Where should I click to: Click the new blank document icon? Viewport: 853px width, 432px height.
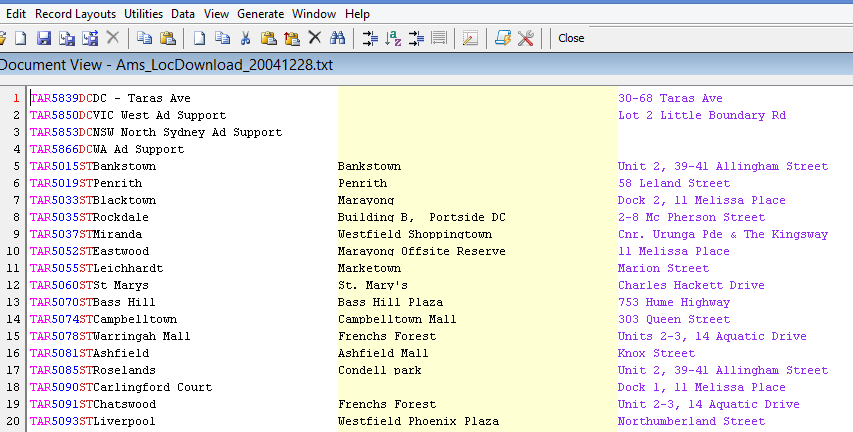click(21, 38)
